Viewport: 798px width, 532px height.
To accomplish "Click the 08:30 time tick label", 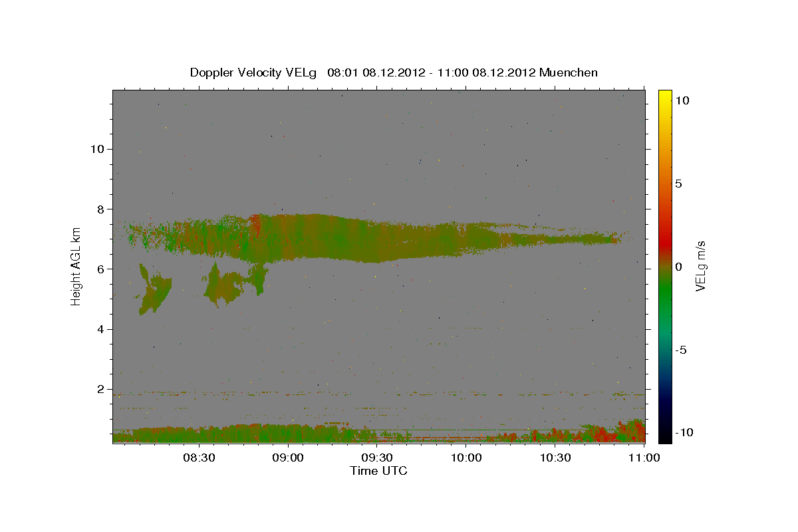I will click(x=199, y=458).
